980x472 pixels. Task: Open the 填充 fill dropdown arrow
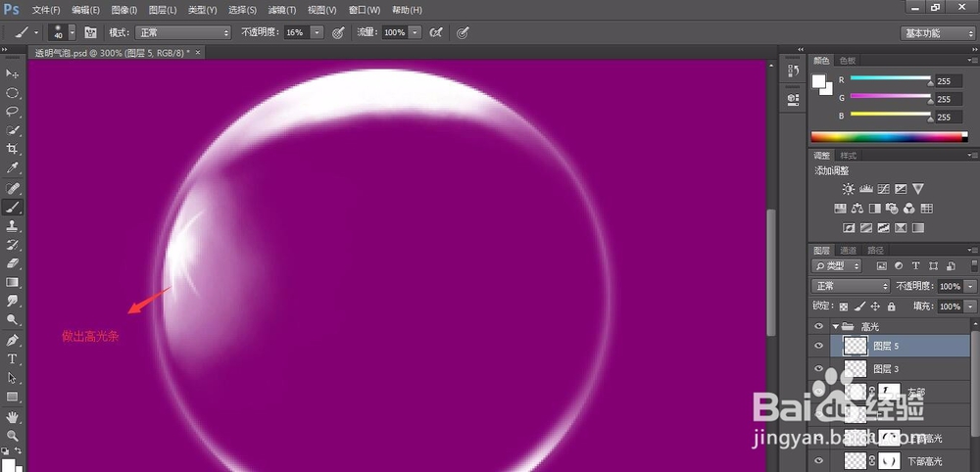[x=969, y=307]
